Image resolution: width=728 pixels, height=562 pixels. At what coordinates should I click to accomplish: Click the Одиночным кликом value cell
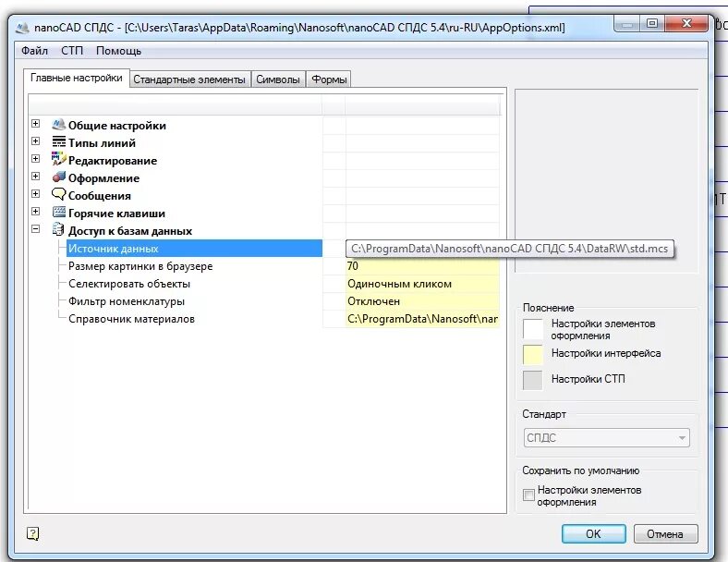(x=422, y=284)
